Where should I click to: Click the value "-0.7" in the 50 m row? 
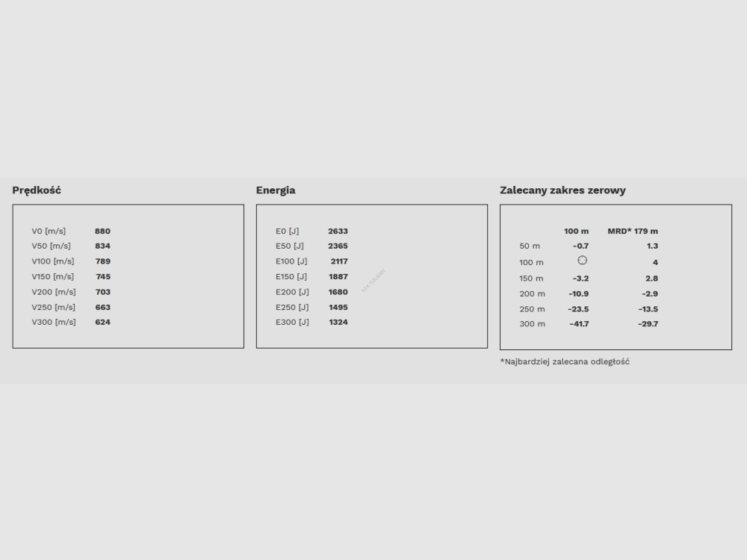[x=580, y=246]
